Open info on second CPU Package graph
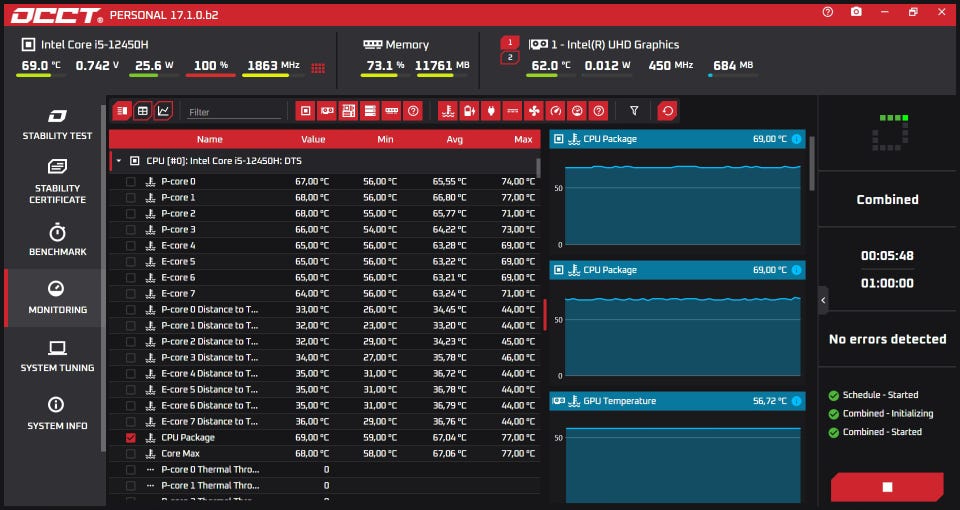960x510 pixels. pyautogui.click(x=797, y=270)
